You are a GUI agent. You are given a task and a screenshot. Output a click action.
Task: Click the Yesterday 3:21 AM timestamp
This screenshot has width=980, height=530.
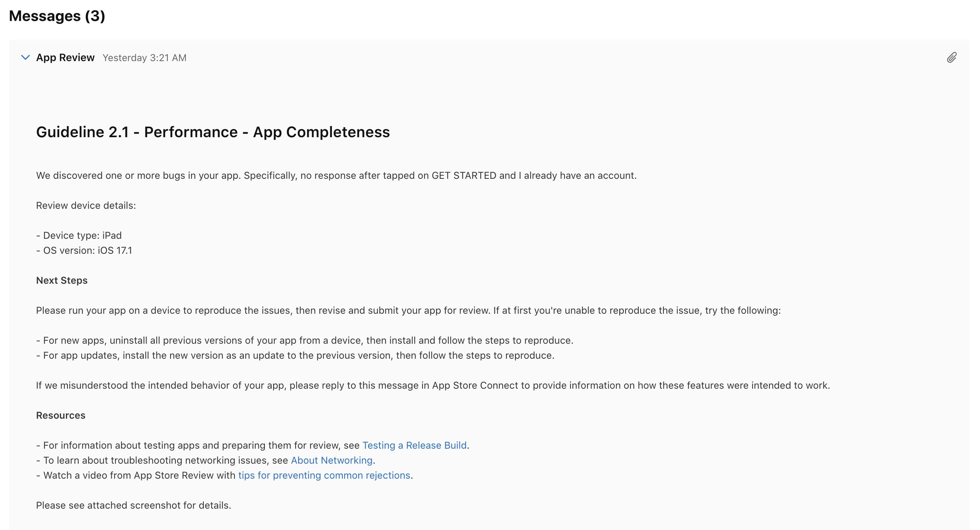pyautogui.click(x=144, y=58)
